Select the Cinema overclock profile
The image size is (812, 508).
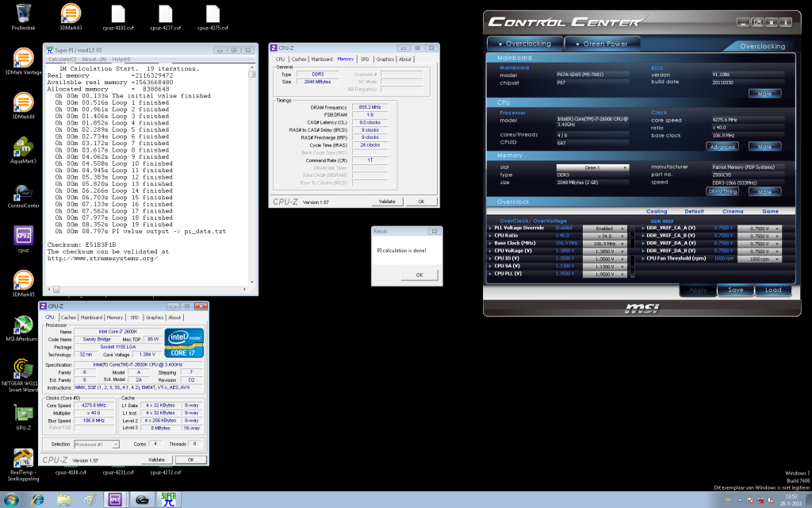[x=733, y=211]
